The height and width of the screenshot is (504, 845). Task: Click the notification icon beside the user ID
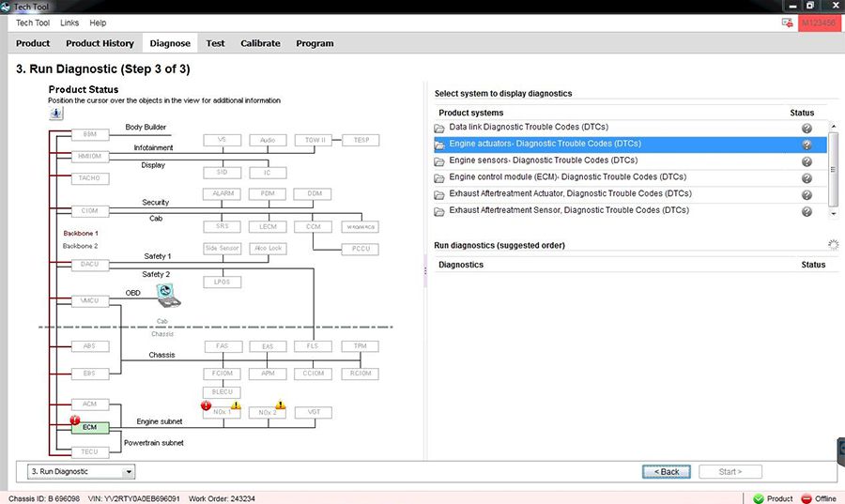tap(787, 22)
